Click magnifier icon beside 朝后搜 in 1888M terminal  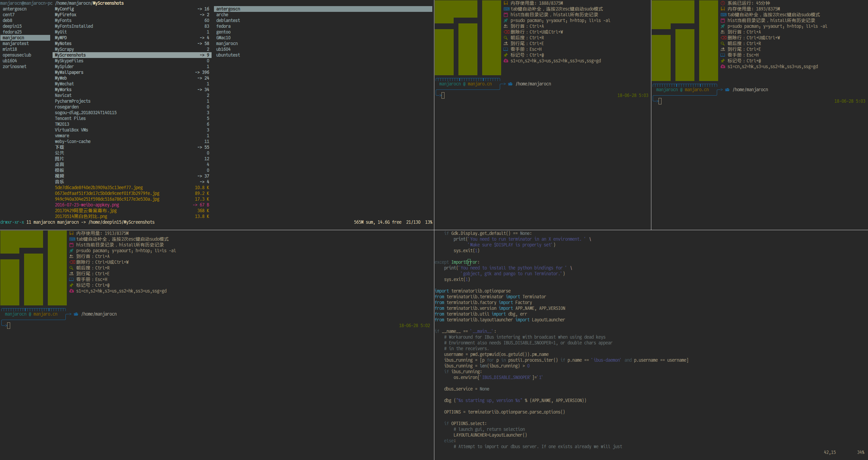[x=506, y=38]
